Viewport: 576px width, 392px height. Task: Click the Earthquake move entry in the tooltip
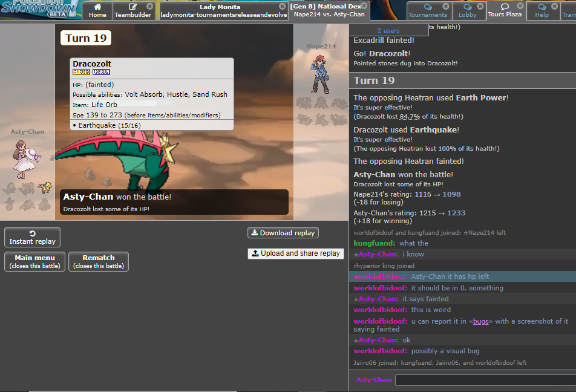tap(106, 125)
